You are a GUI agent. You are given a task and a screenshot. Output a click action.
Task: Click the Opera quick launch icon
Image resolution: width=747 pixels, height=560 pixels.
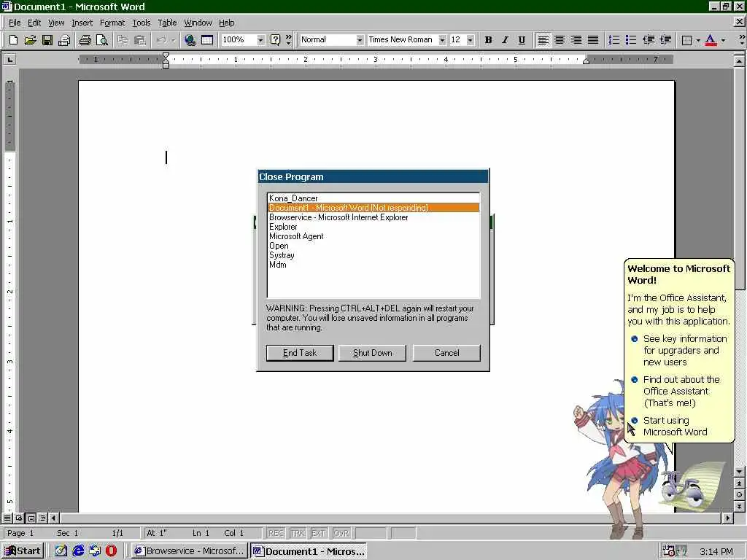(x=112, y=551)
